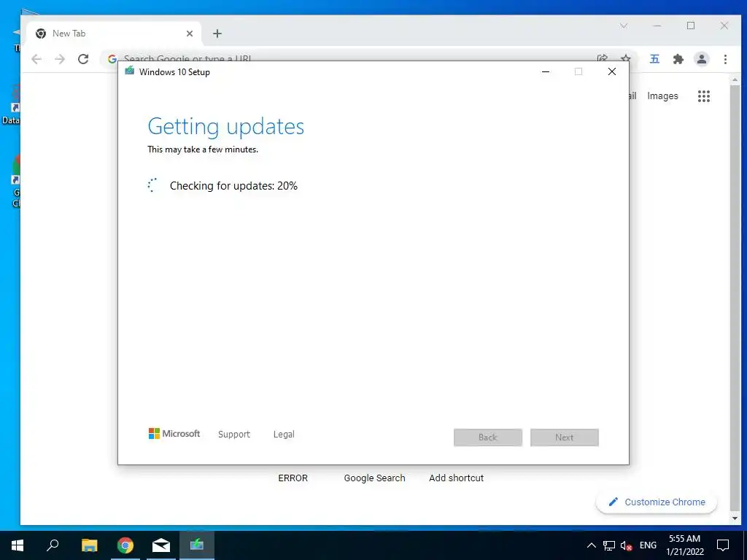Click Customize Chrome button

657,502
